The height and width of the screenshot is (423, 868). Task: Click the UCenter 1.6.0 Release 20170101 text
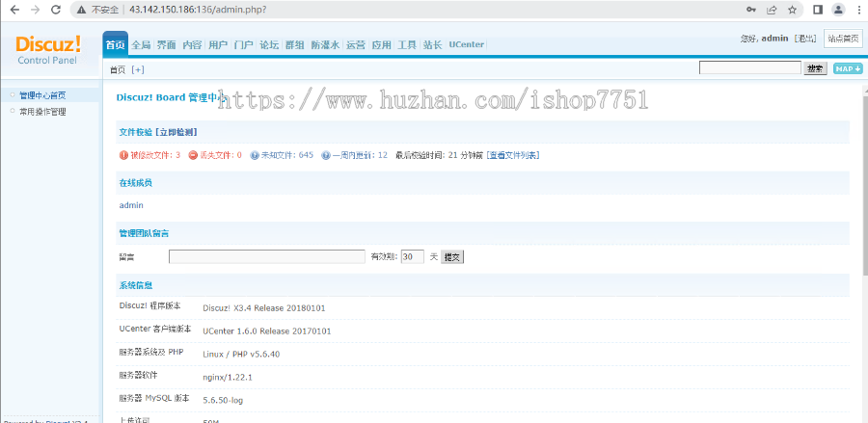pyautogui.click(x=267, y=331)
